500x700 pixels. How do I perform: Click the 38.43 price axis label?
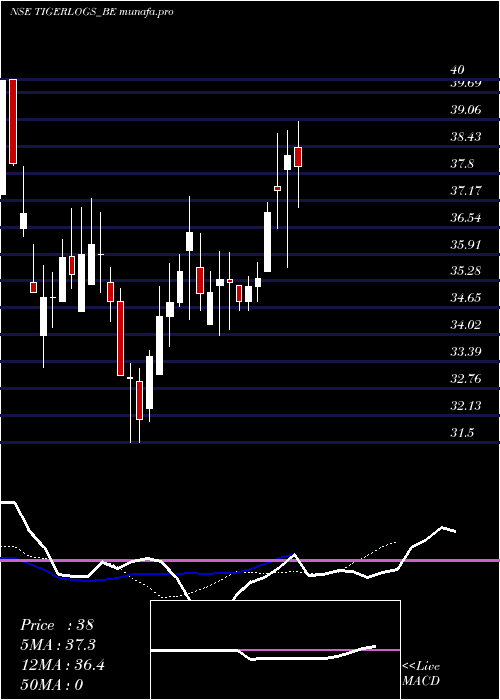[x=466, y=137]
